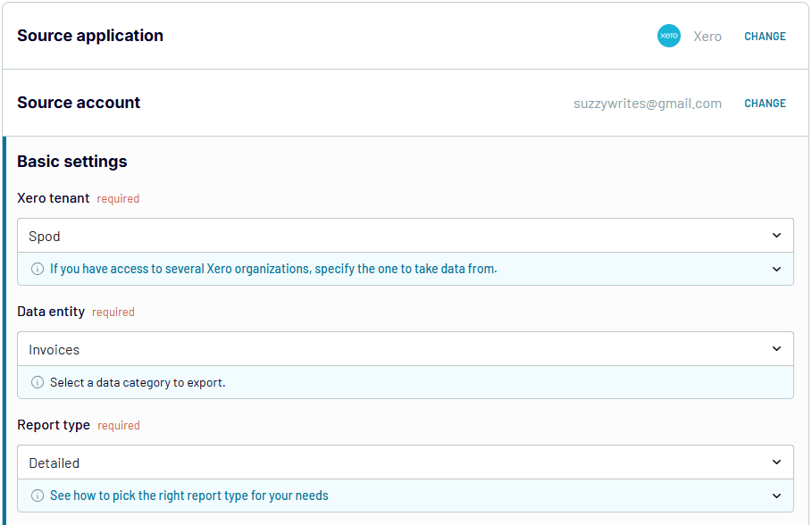Select the Source account section header

pos(79,102)
